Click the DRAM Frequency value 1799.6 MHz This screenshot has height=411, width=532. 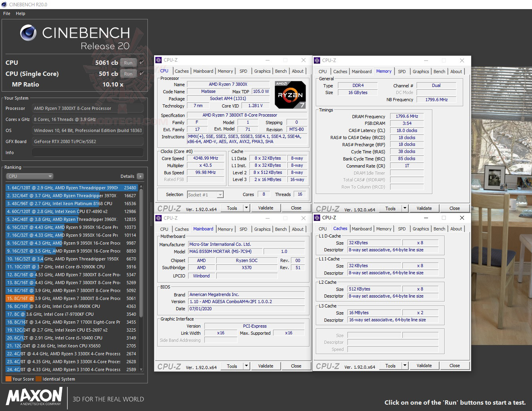407,116
